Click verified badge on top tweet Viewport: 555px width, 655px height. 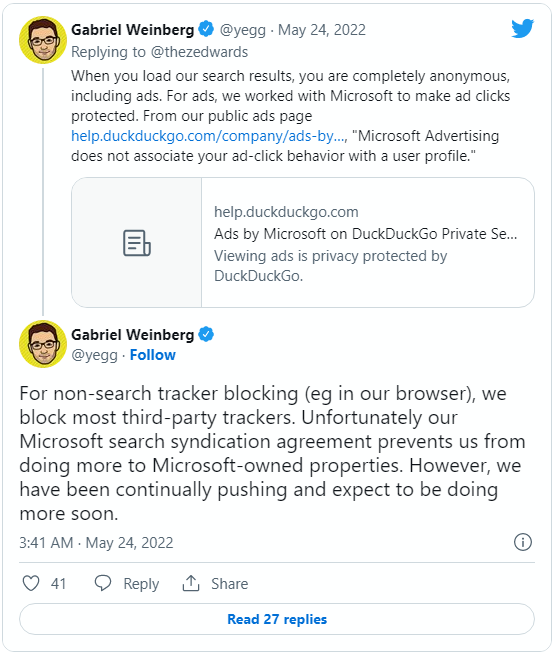[x=206, y=29]
